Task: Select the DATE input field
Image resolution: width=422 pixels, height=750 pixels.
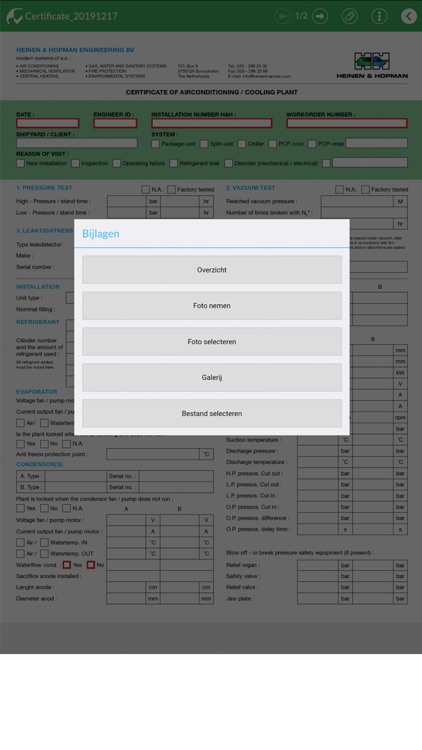Action: pyautogui.click(x=48, y=123)
